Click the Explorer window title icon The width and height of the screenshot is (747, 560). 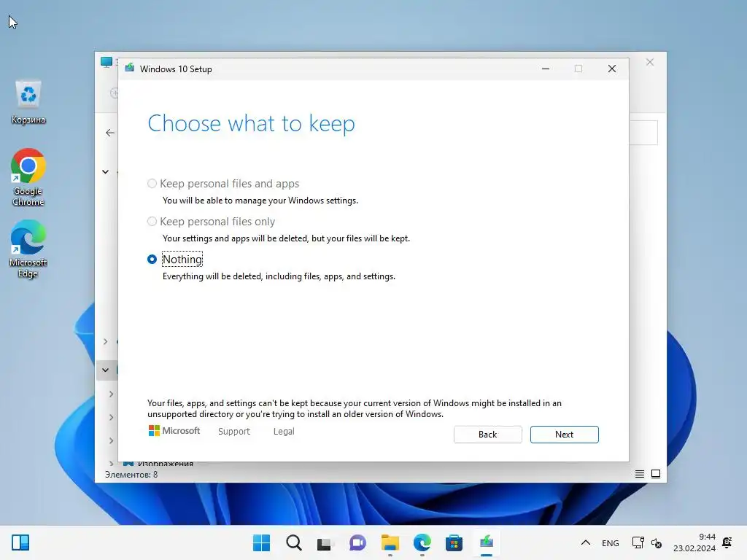(107, 62)
